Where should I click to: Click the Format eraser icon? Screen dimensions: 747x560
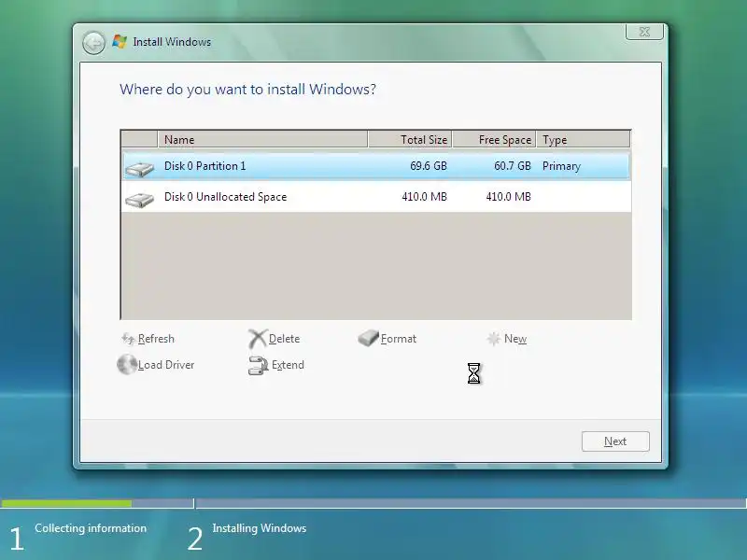pyautogui.click(x=368, y=338)
